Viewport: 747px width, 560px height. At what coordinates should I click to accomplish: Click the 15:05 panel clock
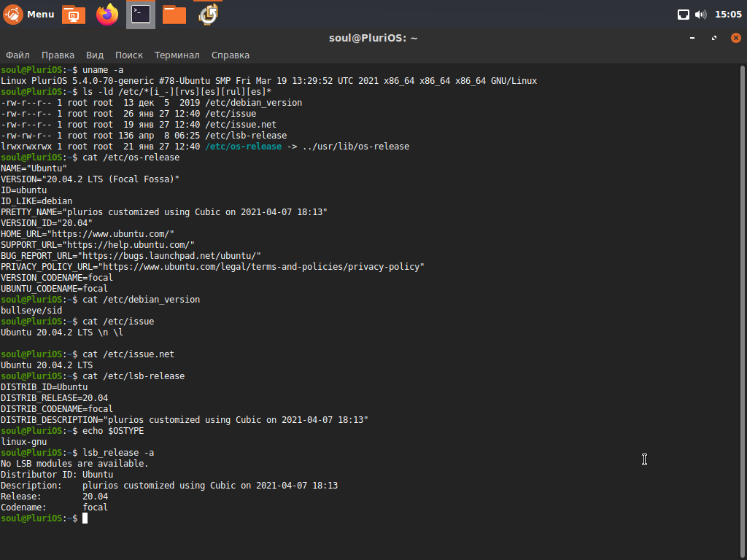click(x=729, y=15)
